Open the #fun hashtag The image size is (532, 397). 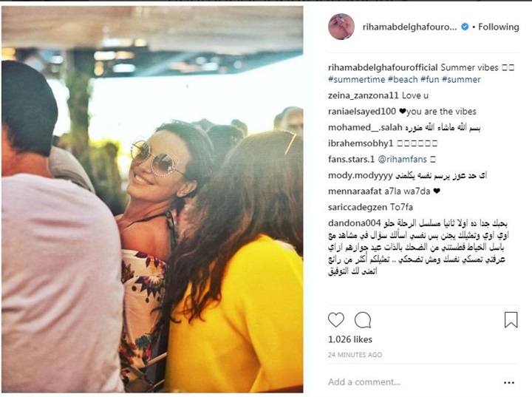(x=430, y=79)
